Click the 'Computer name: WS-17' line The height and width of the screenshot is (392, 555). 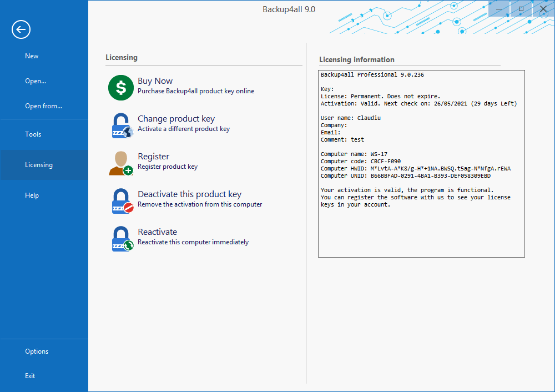[354, 154]
